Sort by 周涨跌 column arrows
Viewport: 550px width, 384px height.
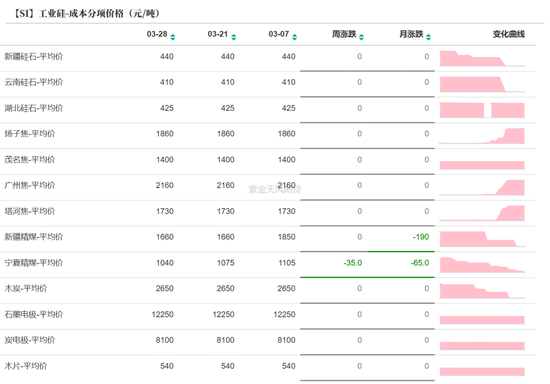click(361, 37)
